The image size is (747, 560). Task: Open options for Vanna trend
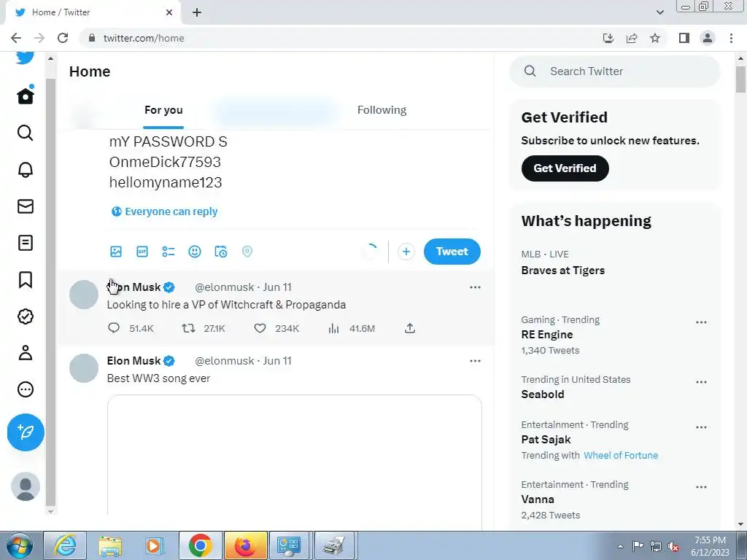(x=701, y=487)
